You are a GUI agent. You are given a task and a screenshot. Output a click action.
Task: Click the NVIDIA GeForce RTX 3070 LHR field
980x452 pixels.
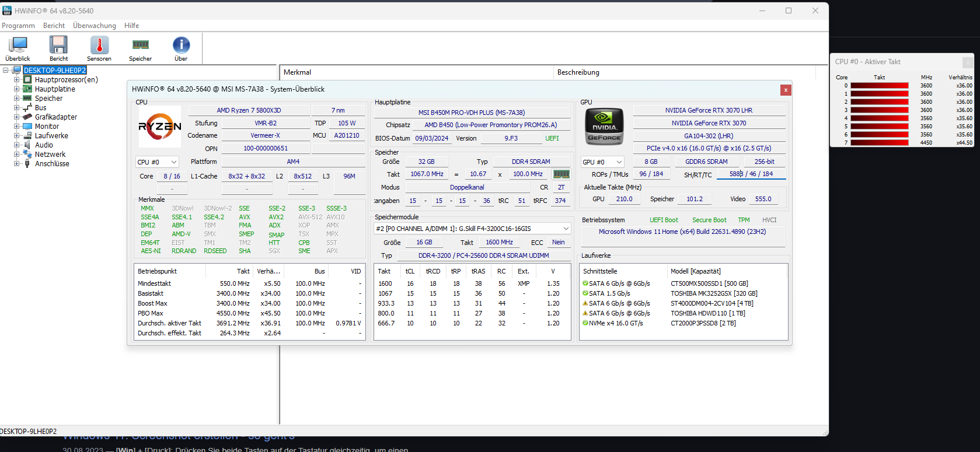[709, 110]
